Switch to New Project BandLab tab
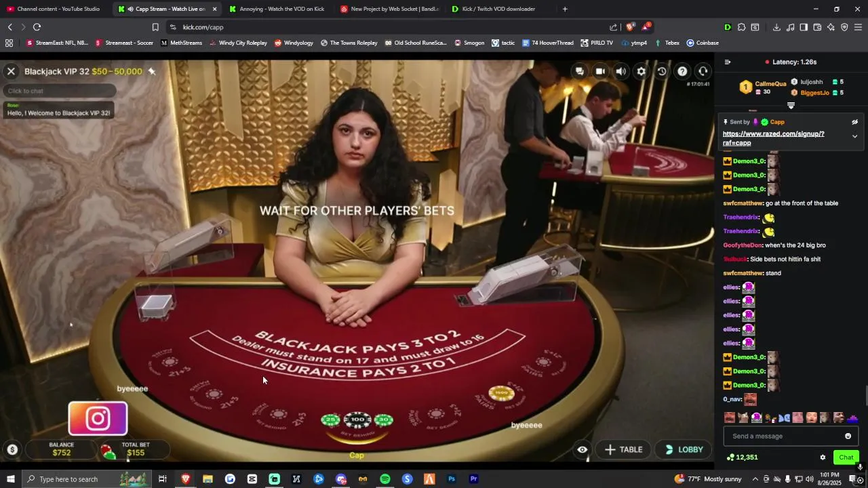This screenshot has width=868, height=488. click(389, 9)
